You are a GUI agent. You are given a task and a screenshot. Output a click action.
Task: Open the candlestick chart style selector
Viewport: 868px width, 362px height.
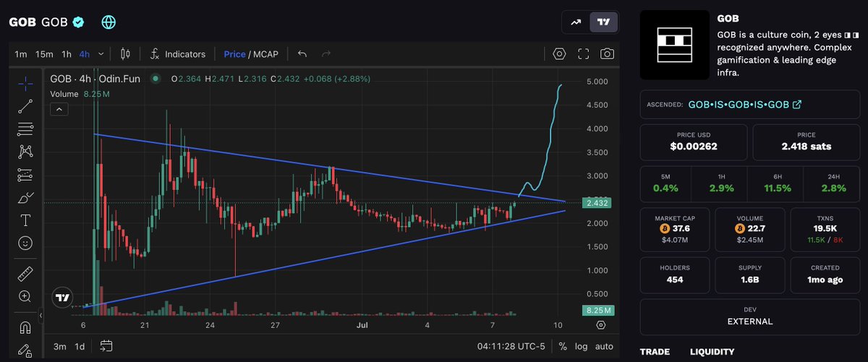[x=126, y=53]
